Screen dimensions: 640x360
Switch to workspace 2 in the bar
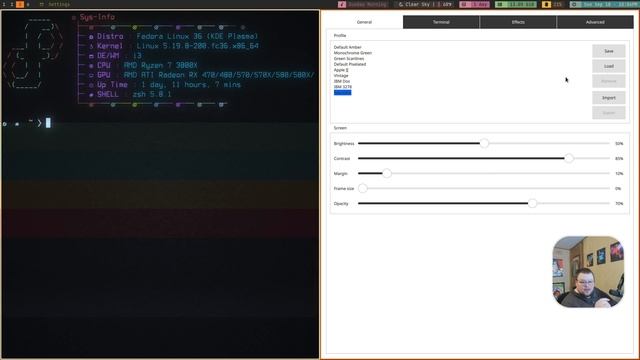pyautogui.click(x=12, y=4)
